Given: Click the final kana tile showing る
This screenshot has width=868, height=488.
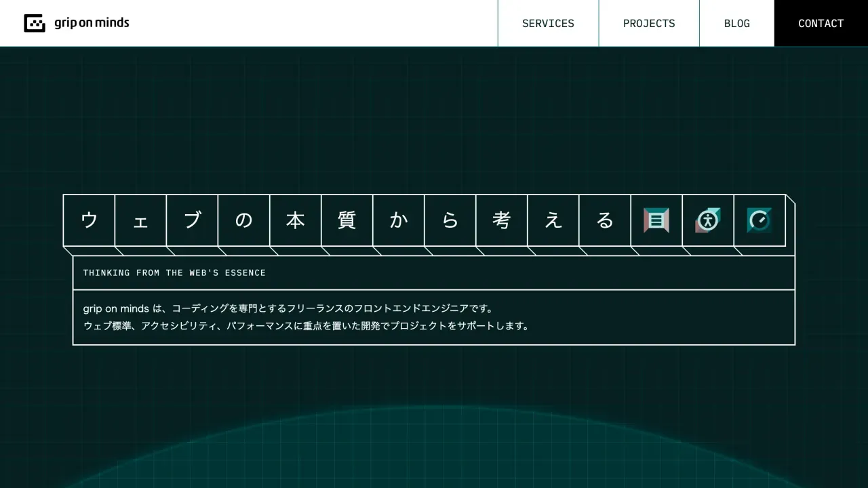Looking at the screenshot, I should (x=604, y=220).
